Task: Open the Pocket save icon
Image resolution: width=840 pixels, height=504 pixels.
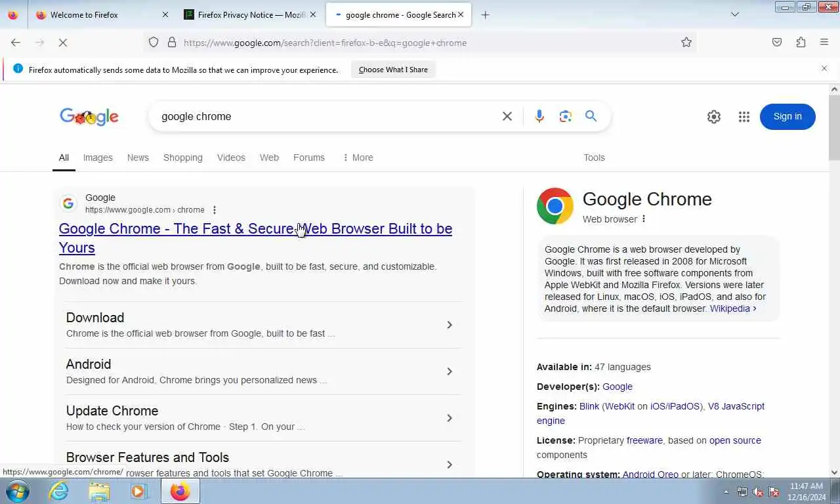Action: pyautogui.click(x=777, y=43)
